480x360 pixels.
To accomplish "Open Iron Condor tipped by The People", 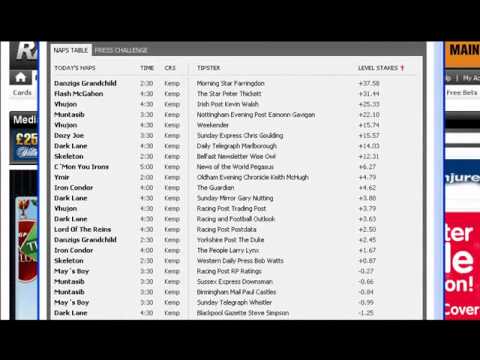I will point(74,250).
